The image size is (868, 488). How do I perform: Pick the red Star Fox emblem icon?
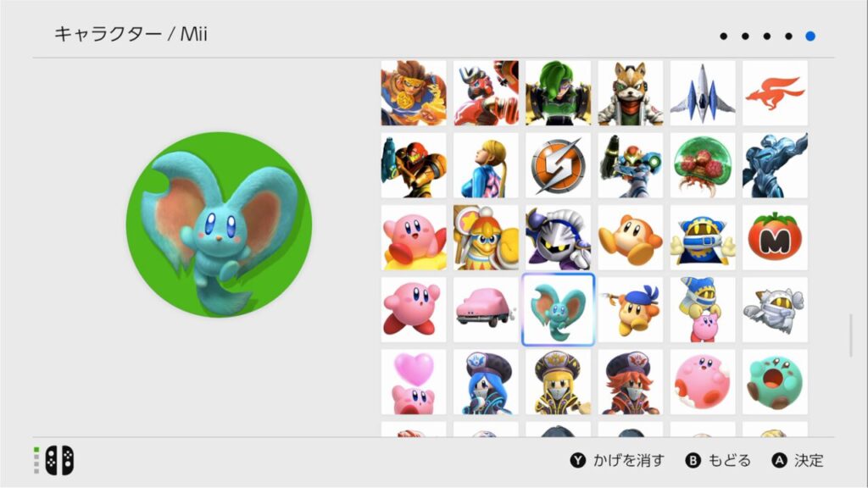[775, 93]
